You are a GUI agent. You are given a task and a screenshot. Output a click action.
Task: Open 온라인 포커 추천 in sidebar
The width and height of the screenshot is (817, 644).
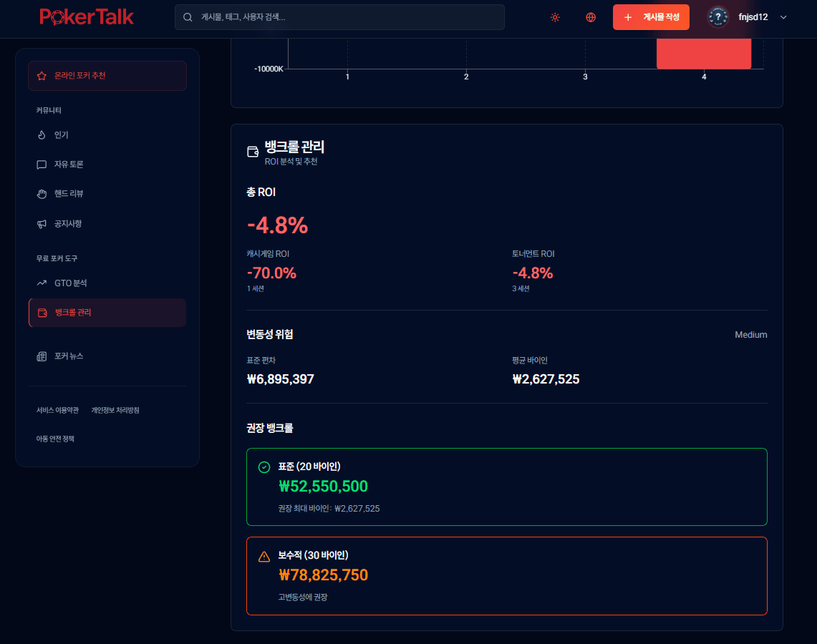[107, 76]
